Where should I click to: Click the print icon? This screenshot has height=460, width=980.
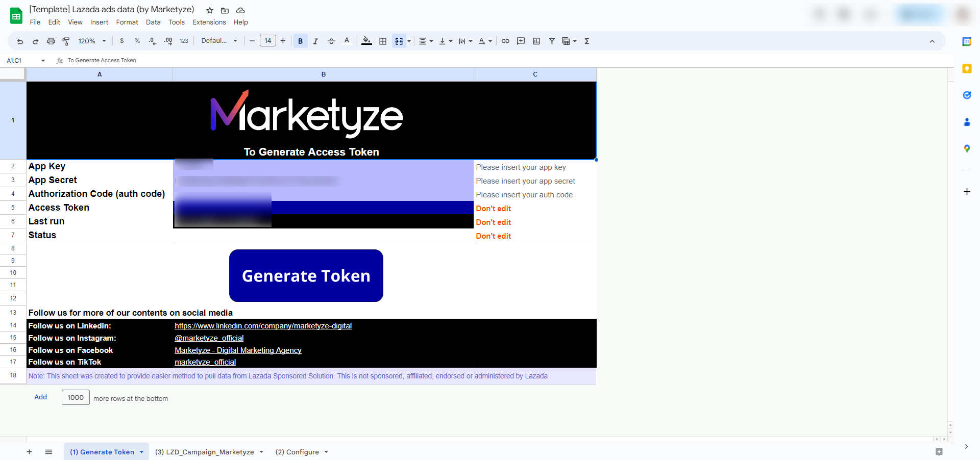51,41
